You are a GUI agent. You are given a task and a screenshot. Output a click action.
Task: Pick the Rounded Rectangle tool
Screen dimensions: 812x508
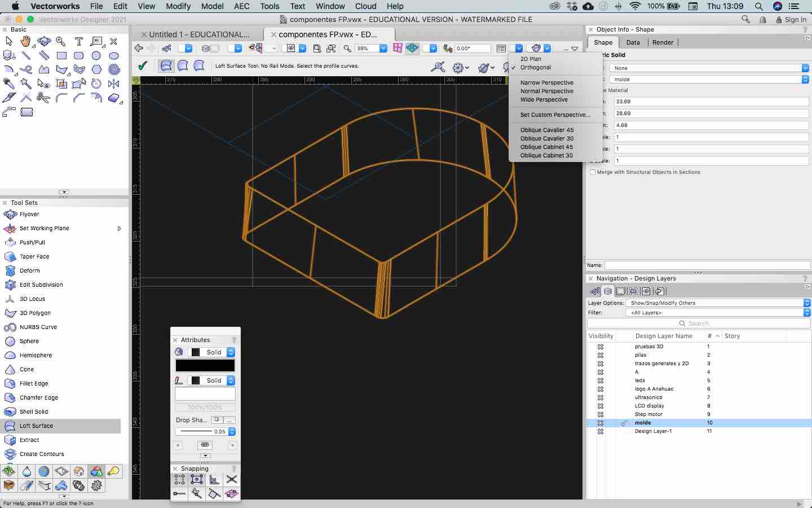tap(79, 56)
